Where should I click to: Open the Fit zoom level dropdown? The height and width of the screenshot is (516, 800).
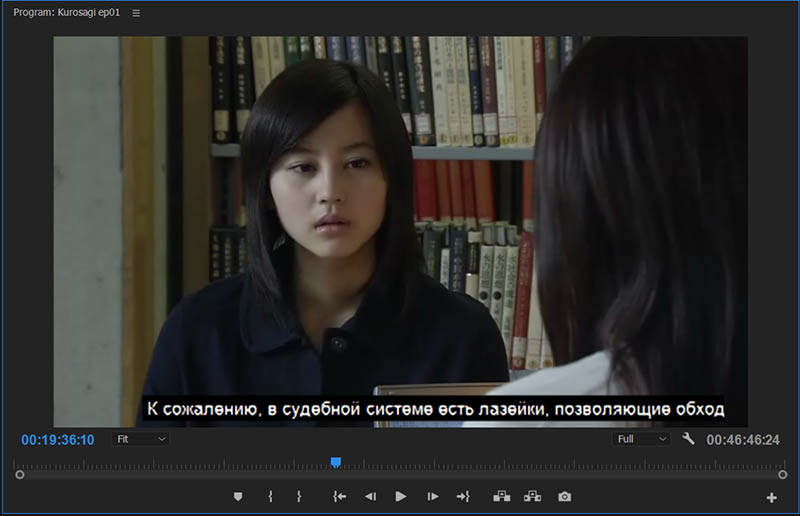(140, 439)
